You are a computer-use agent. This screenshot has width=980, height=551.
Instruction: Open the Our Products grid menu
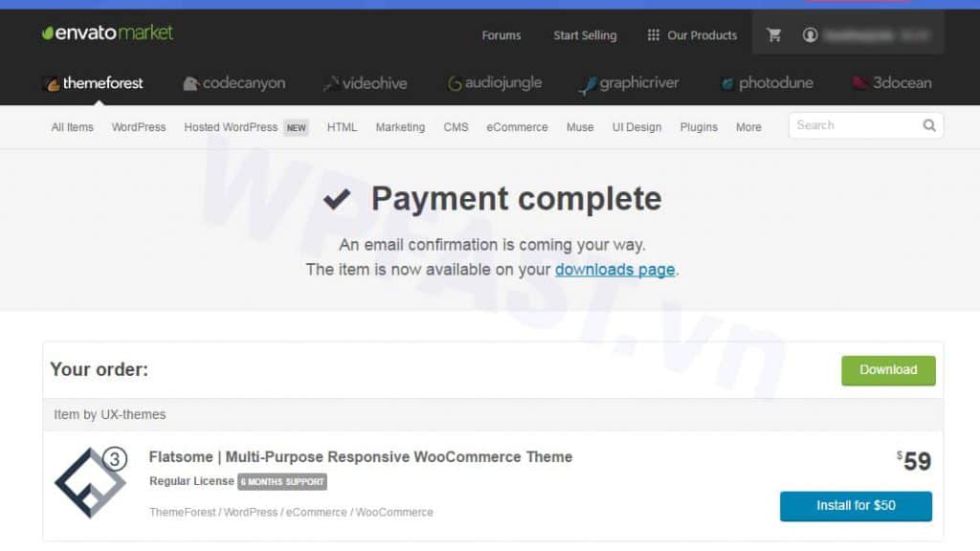click(692, 35)
